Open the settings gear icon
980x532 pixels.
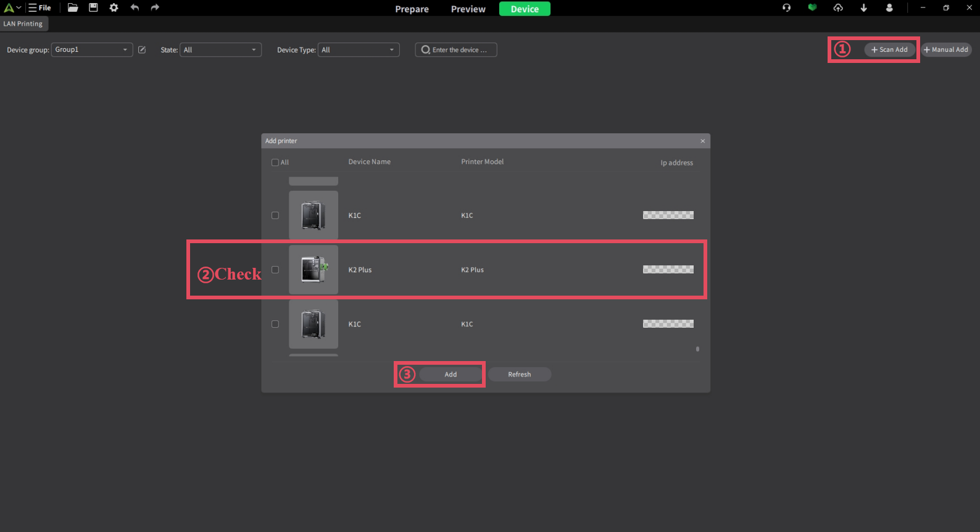(114, 8)
